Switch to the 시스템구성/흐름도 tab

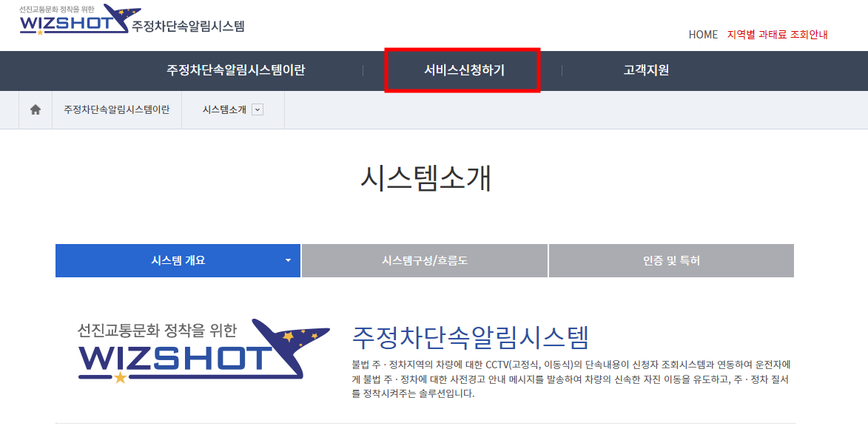(x=425, y=261)
